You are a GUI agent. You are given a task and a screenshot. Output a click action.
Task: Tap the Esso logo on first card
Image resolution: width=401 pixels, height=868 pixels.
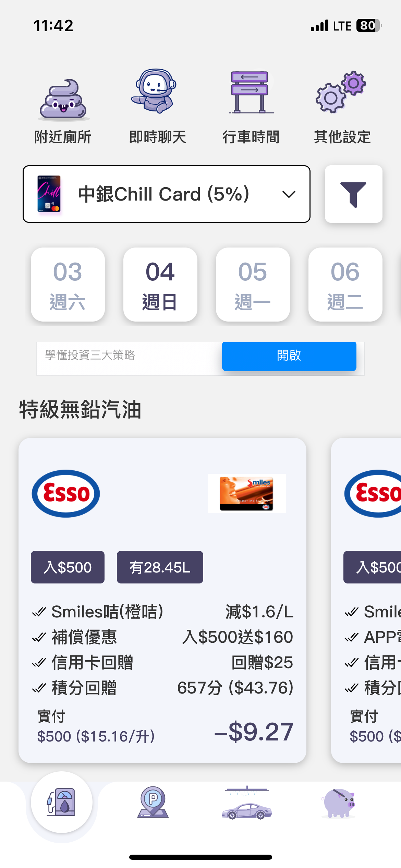[x=66, y=494]
